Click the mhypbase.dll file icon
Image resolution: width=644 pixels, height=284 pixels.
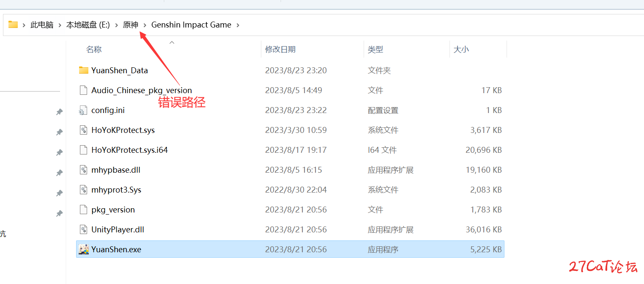coord(84,170)
